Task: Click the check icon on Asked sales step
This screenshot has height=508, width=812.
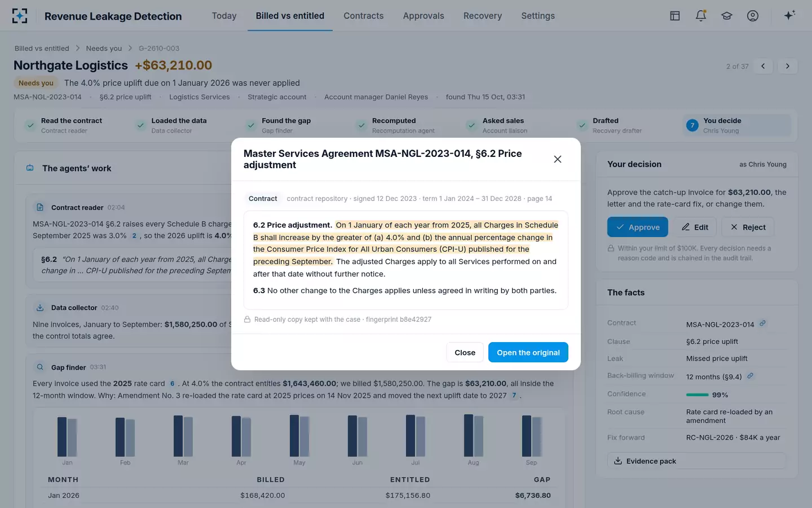Action: click(472, 125)
